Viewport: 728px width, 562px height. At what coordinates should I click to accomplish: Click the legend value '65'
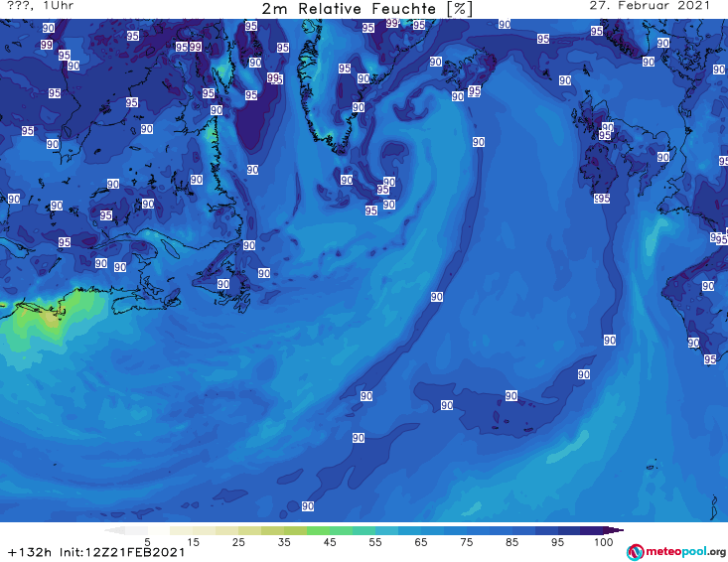click(421, 542)
